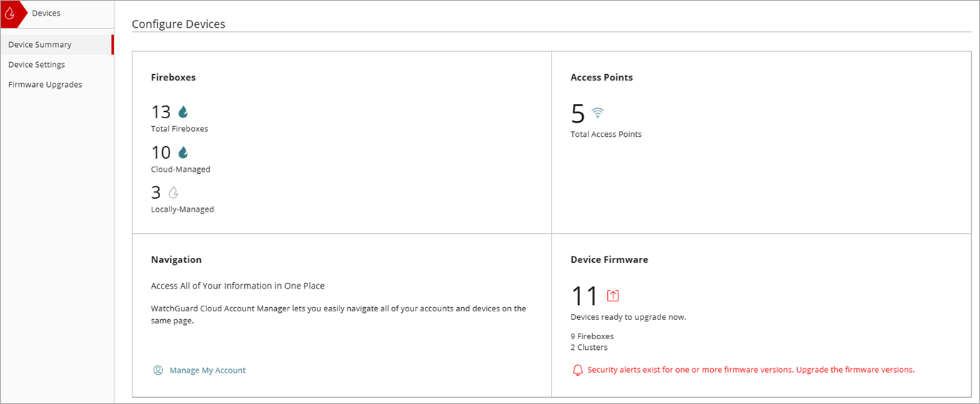Click the Total Access Points label
The height and width of the screenshot is (404, 980).
[x=606, y=134]
